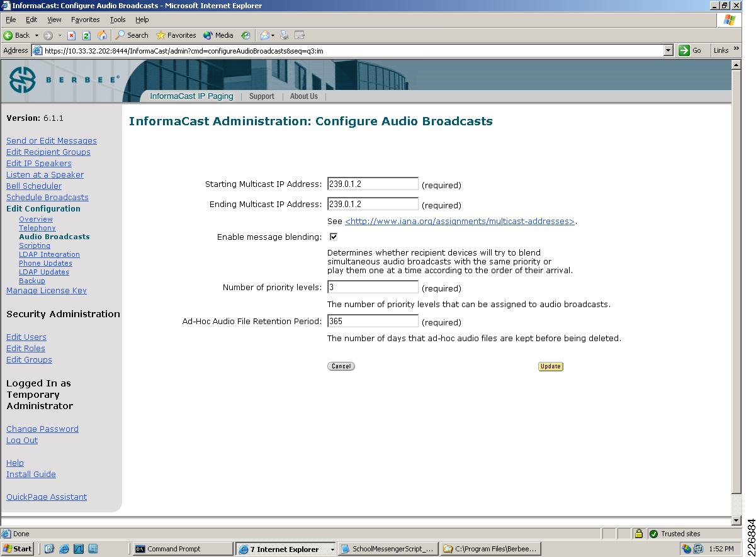Open the Scripting configuration sublink
This screenshot has width=756, height=557.
coord(35,245)
